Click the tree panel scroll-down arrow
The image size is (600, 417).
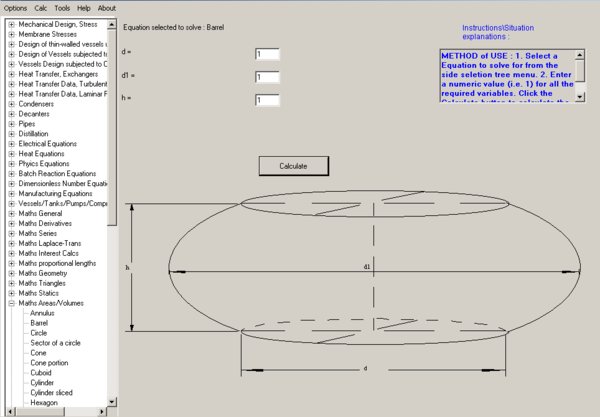click(112, 402)
